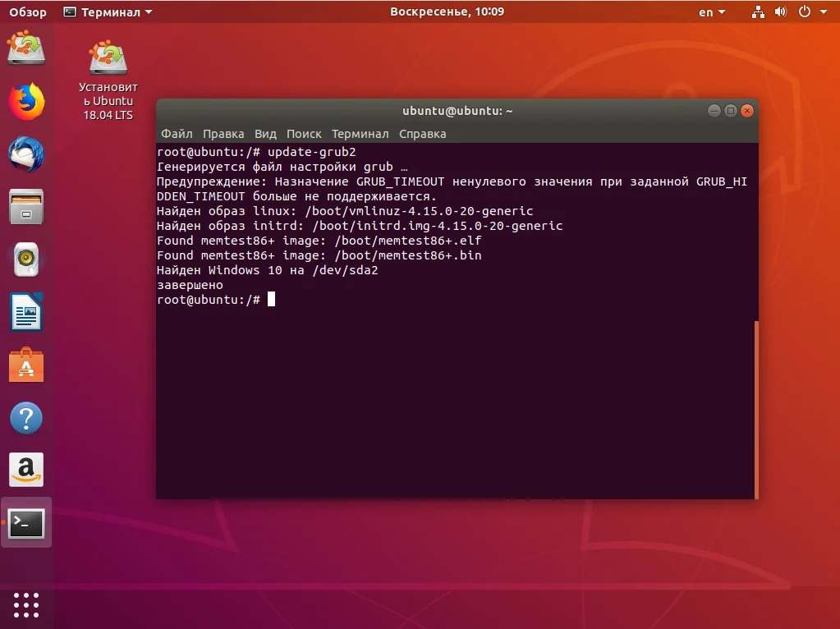This screenshot has width=840, height=629.
Task: Open Rhythmbox music player
Action: (x=26, y=259)
